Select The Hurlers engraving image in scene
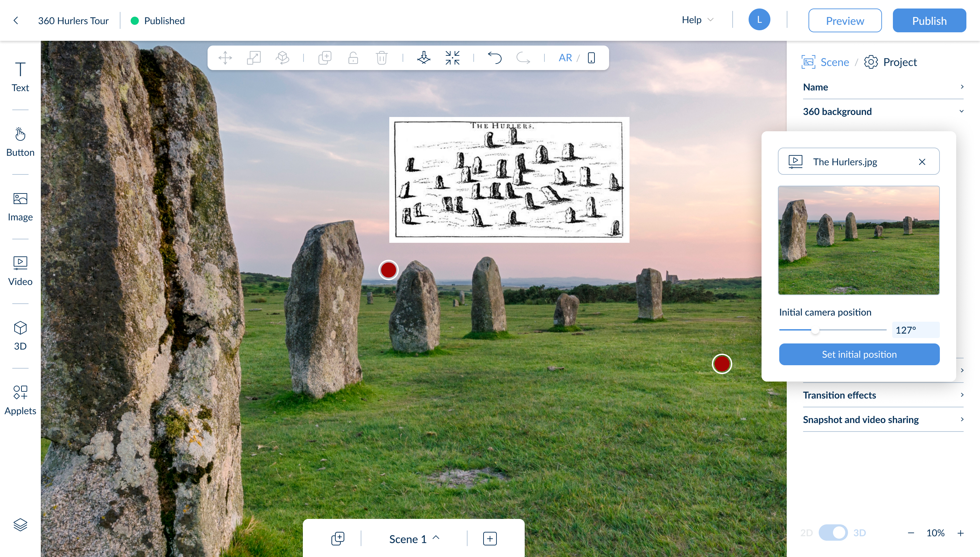This screenshot has height=557, width=980. 509,180
